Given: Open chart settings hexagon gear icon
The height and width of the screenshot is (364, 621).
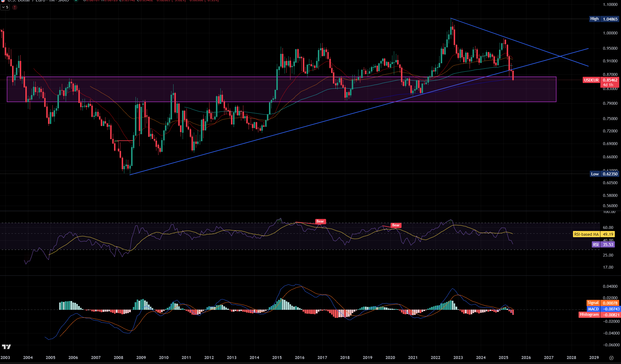Looking at the screenshot, I should point(611,358).
